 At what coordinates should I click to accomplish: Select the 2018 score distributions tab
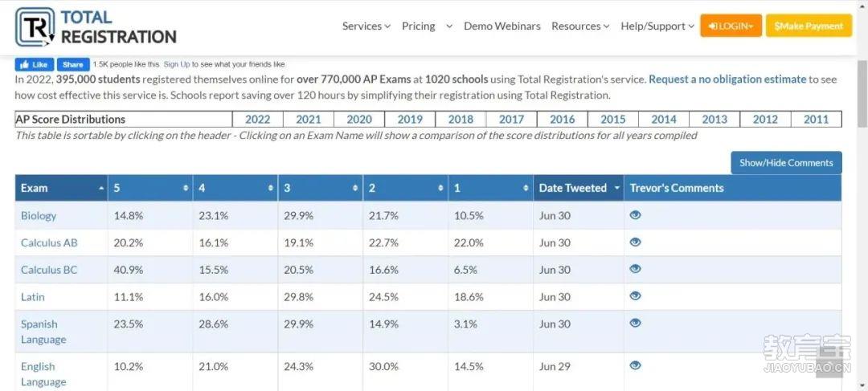pyautogui.click(x=461, y=120)
